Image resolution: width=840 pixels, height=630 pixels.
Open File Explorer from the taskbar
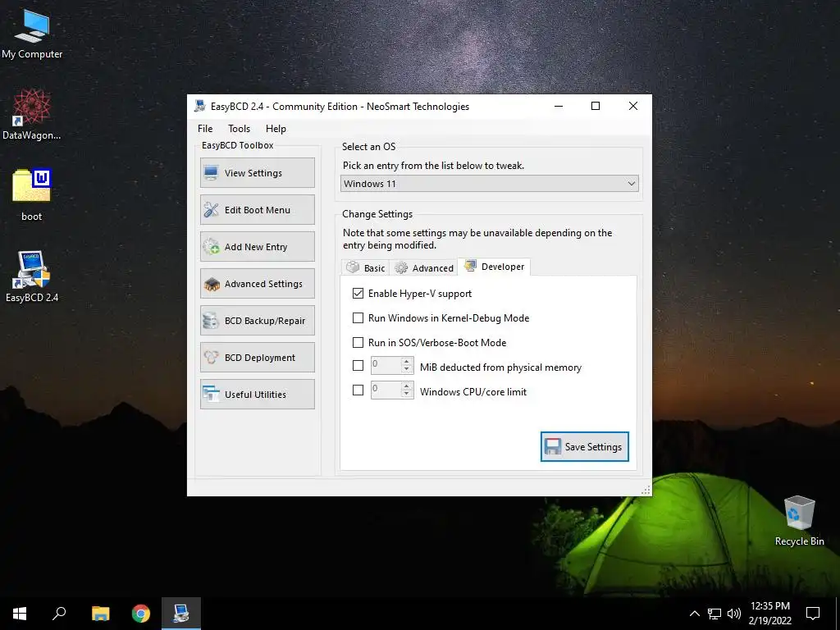(x=100, y=614)
